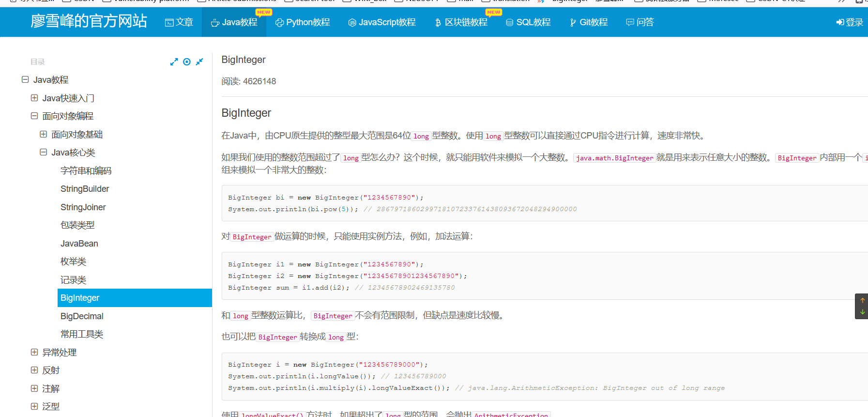Open the 记录类 chapter
This screenshot has height=417, width=868.
click(x=73, y=280)
